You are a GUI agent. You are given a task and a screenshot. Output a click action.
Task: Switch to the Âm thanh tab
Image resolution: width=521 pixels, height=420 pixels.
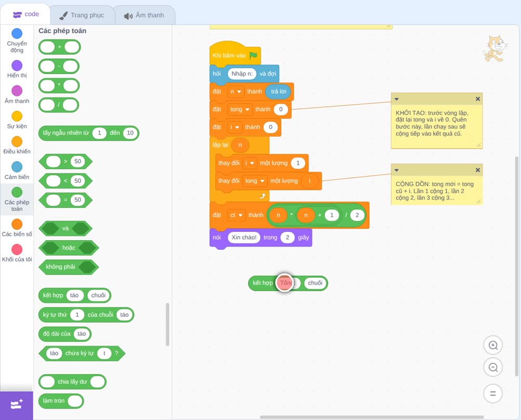pyautogui.click(x=144, y=15)
